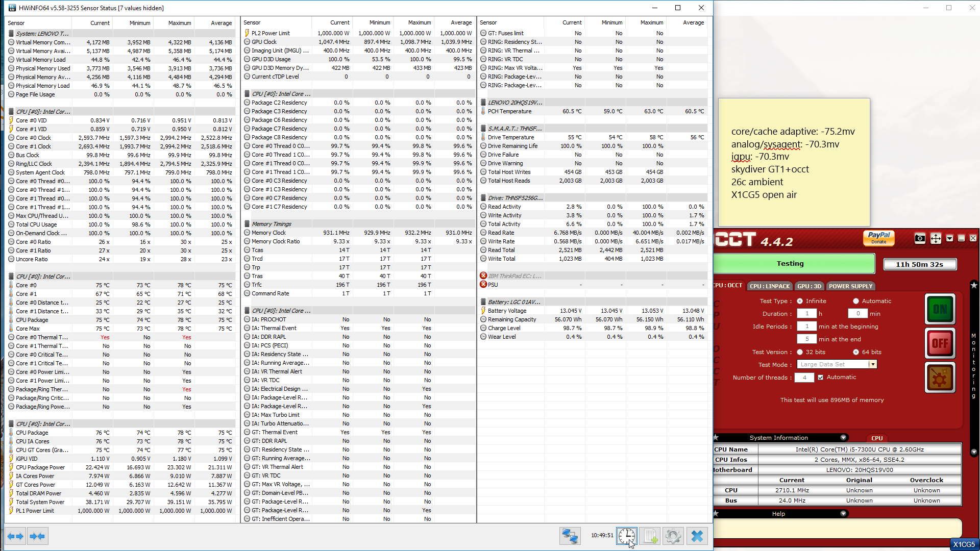Click the 11h 50m 32s elapsed timer
Image resolution: width=980 pixels, height=551 pixels.
(x=919, y=264)
